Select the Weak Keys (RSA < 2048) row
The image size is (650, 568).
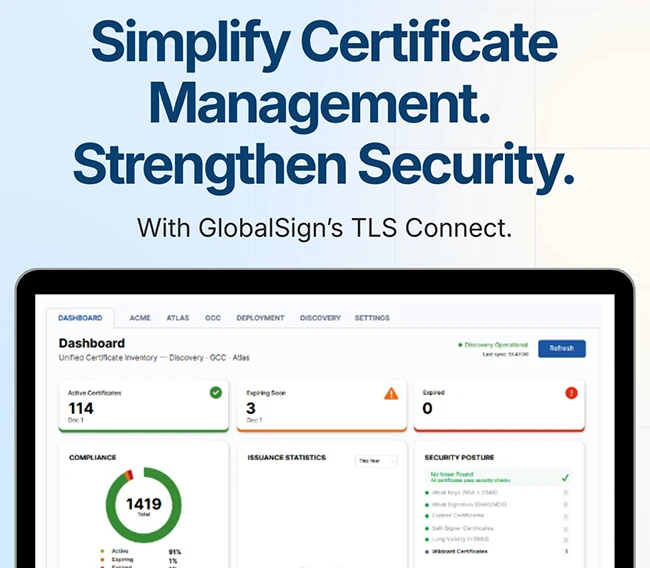[497, 493]
